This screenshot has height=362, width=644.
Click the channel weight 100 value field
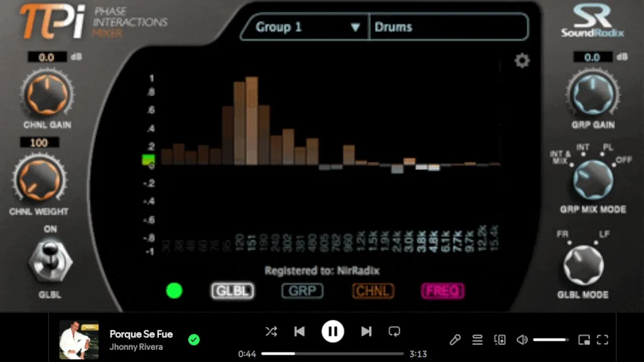tap(39, 143)
